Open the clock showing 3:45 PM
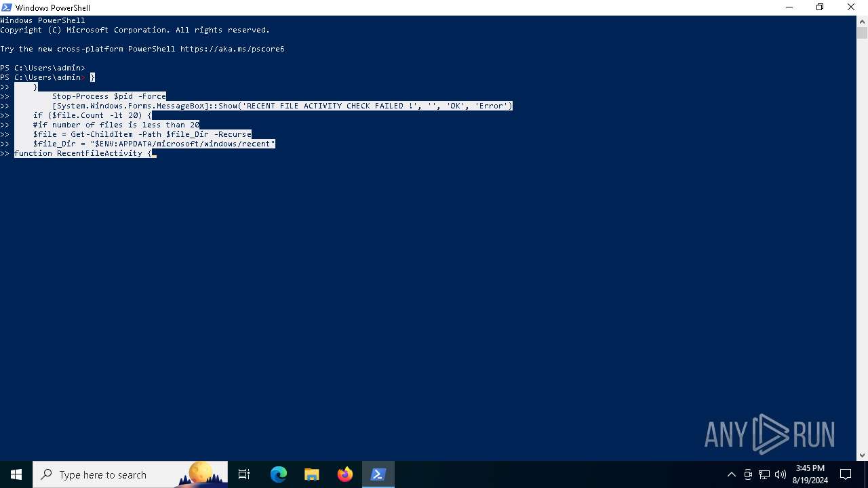 pos(810,474)
